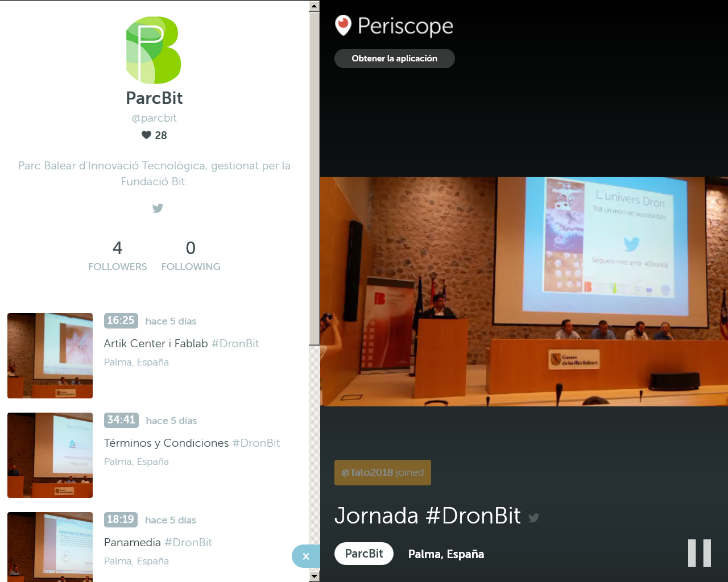
Task: Pause the live broadcast video
Action: tap(699, 553)
